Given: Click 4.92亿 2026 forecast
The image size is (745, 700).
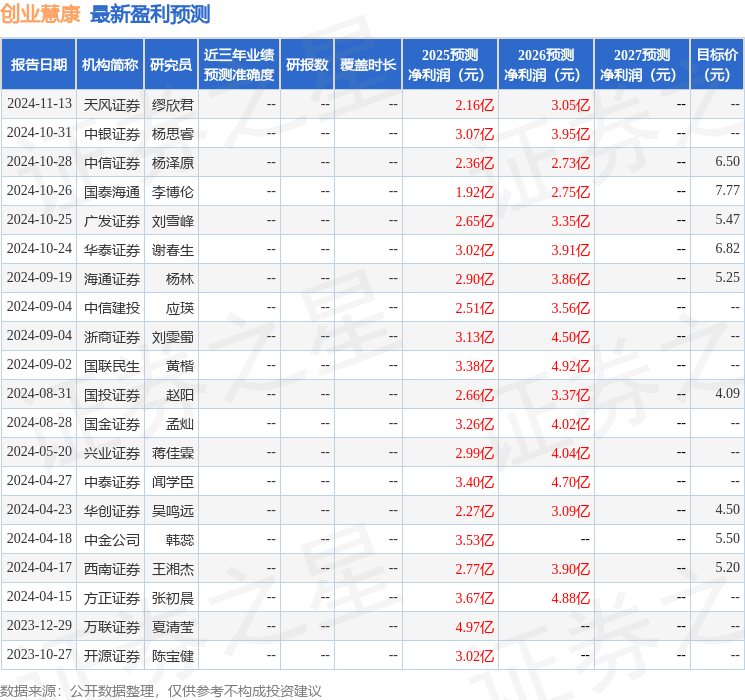Looking at the screenshot, I should pos(570,366).
